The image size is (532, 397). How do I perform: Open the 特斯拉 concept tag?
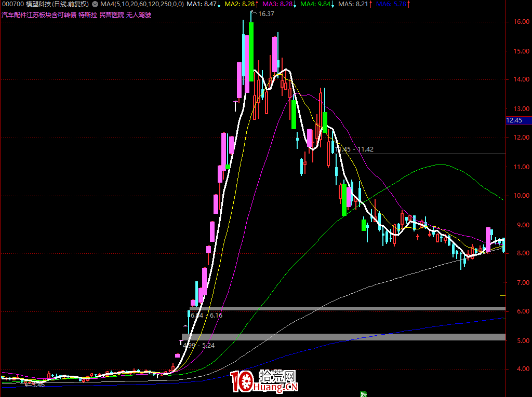point(88,15)
